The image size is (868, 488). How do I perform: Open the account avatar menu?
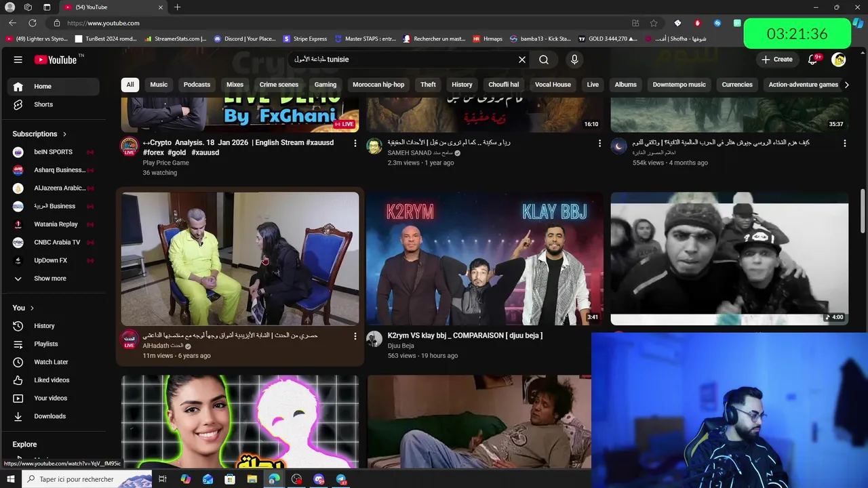click(839, 60)
